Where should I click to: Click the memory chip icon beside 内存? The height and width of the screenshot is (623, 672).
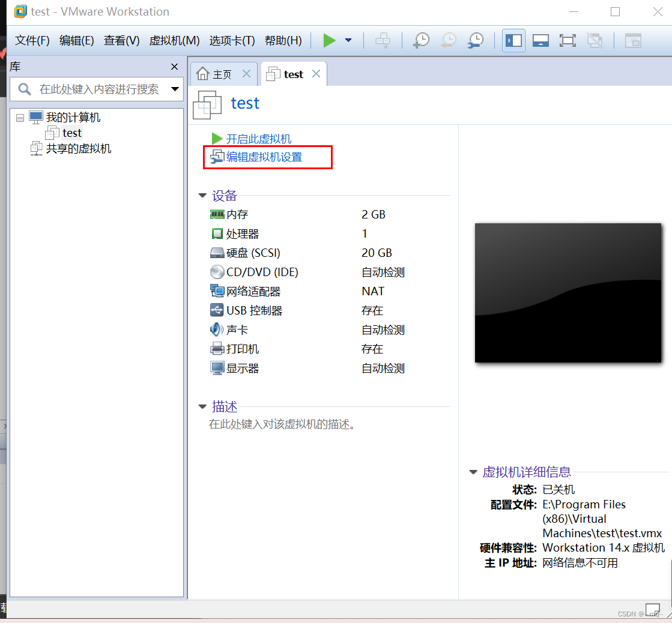point(217,214)
